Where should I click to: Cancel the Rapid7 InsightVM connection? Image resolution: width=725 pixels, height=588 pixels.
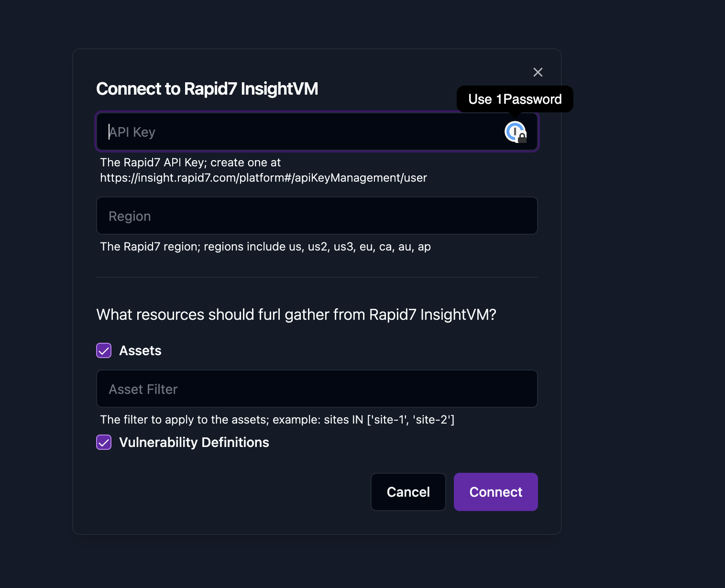[408, 492]
